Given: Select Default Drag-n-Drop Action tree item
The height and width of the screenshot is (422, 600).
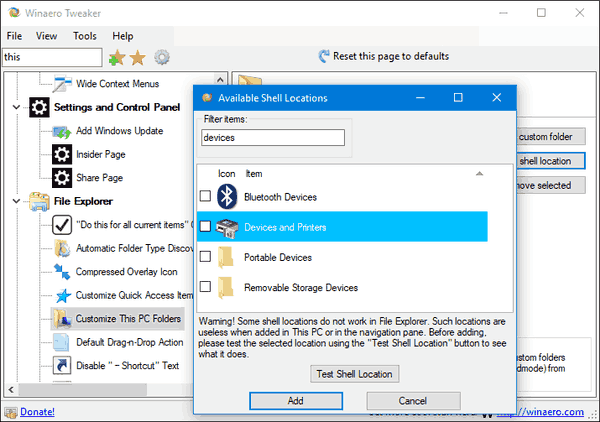Looking at the screenshot, I should click(130, 342).
